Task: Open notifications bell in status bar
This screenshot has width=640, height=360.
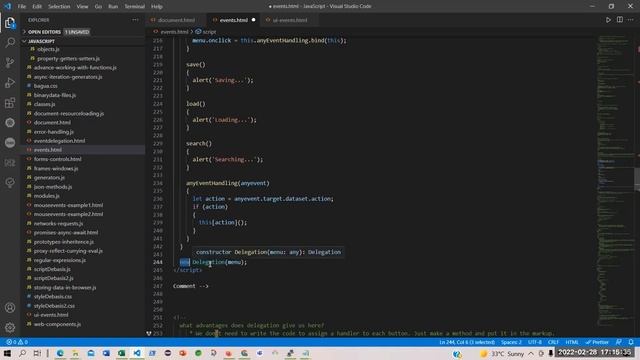Action: pyautogui.click(x=631, y=342)
